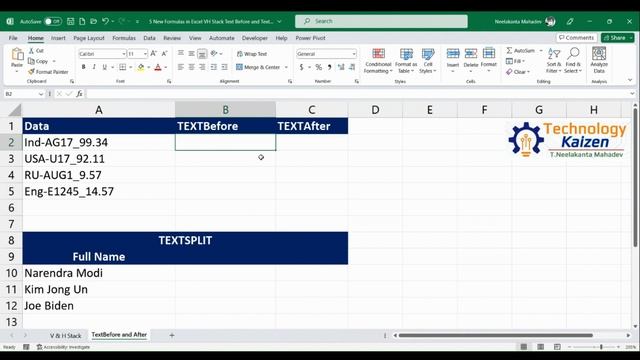
Task: Apply the Borders icon
Action: (122, 67)
